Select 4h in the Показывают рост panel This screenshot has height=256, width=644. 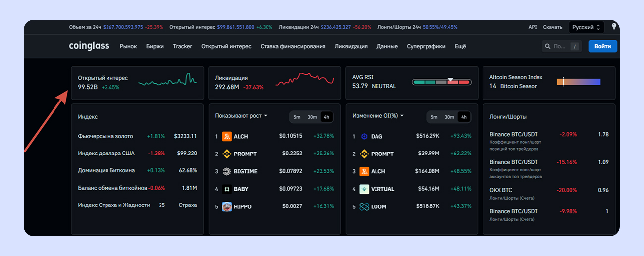click(x=326, y=117)
